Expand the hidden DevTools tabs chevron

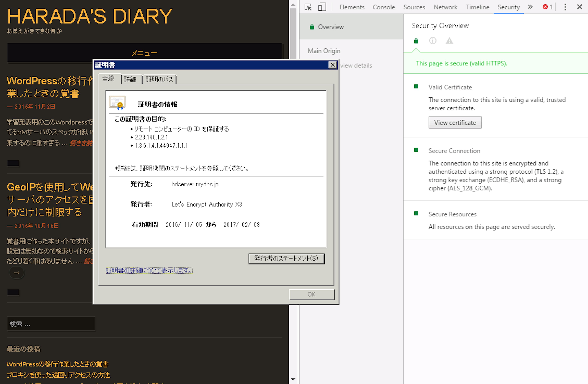pyautogui.click(x=530, y=7)
